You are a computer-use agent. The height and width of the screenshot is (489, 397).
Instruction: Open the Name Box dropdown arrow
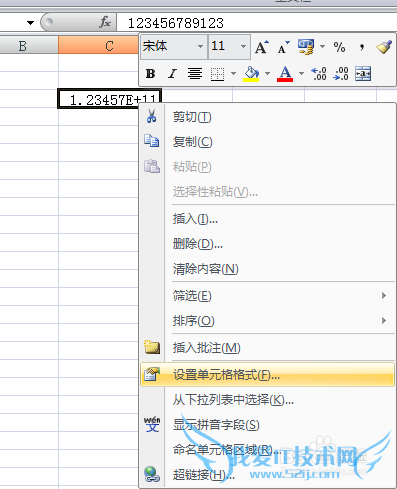pyautogui.click(x=30, y=23)
